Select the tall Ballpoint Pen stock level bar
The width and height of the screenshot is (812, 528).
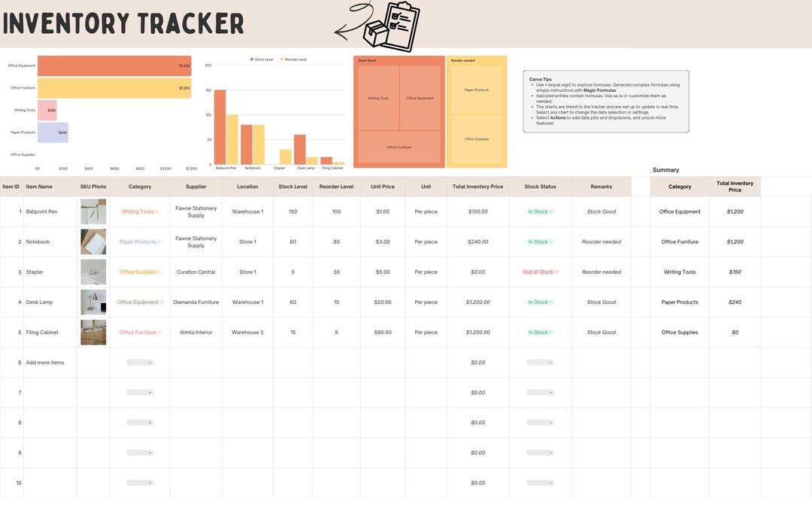(220, 127)
